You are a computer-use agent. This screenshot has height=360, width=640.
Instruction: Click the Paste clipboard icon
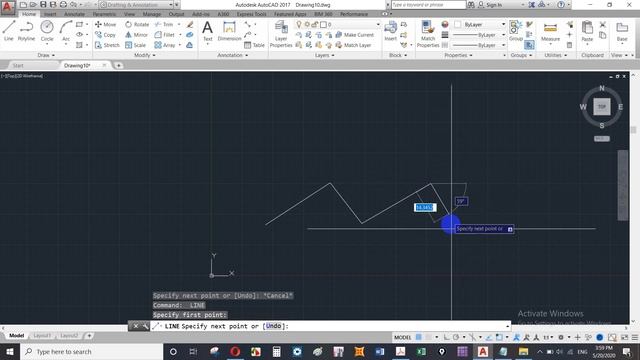[587, 32]
